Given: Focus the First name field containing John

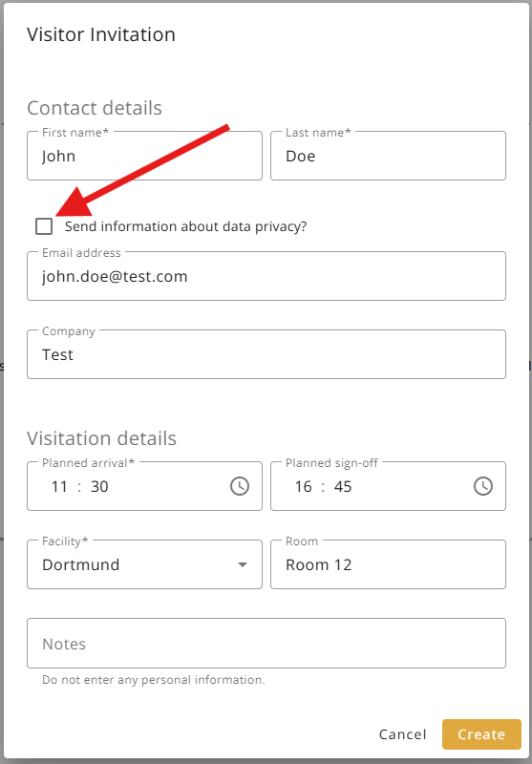Looking at the screenshot, I should point(144,156).
